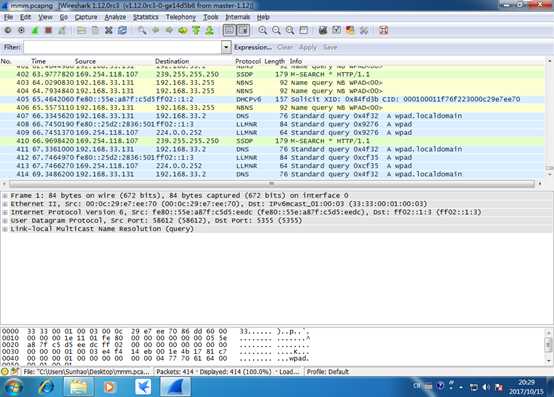
Task: Open the Internals menu
Action: click(237, 17)
